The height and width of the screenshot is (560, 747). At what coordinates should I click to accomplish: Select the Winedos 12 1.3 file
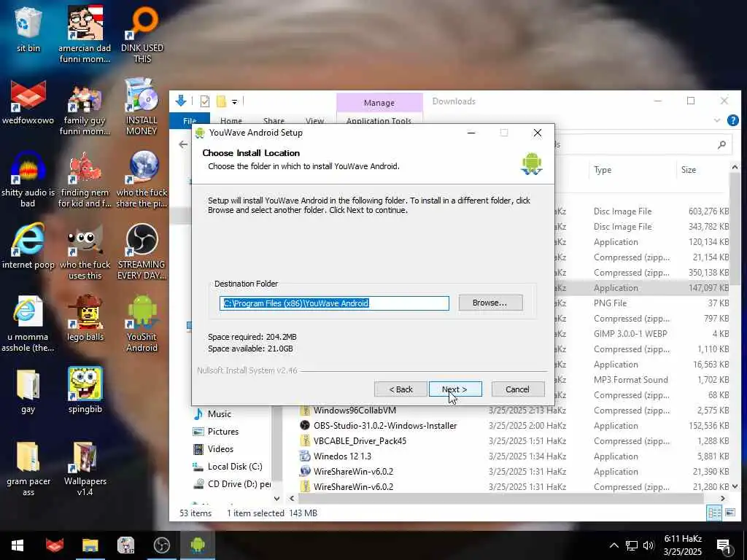click(342, 456)
